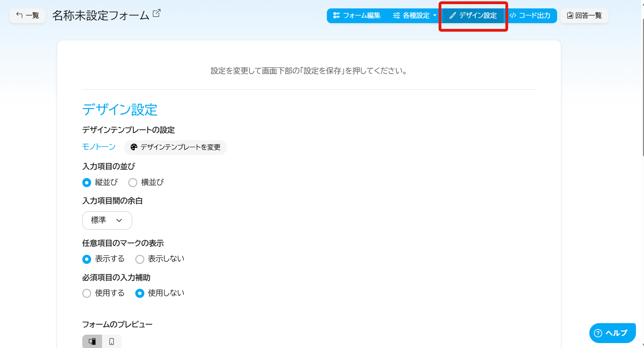Enable 使用する for required input assistance
The image size is (644, 348).
pyautogui.click(x=87, y=293)
